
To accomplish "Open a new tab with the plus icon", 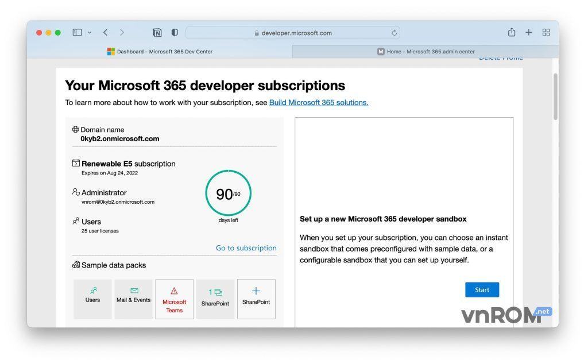I will pos(529,33).
